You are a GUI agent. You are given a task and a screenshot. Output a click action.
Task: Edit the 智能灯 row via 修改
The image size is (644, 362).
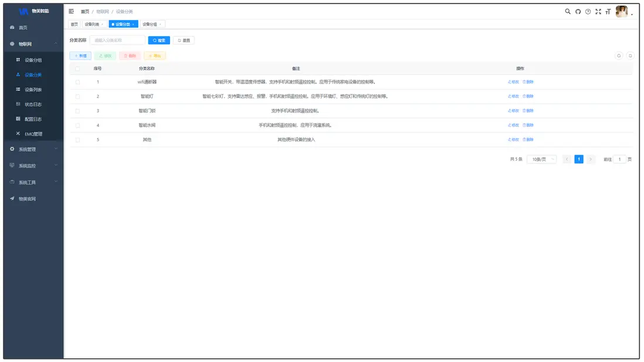(x=513, y=96)
